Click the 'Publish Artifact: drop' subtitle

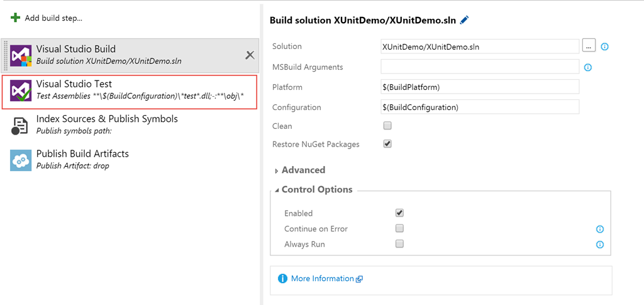(x=73, y=166)
